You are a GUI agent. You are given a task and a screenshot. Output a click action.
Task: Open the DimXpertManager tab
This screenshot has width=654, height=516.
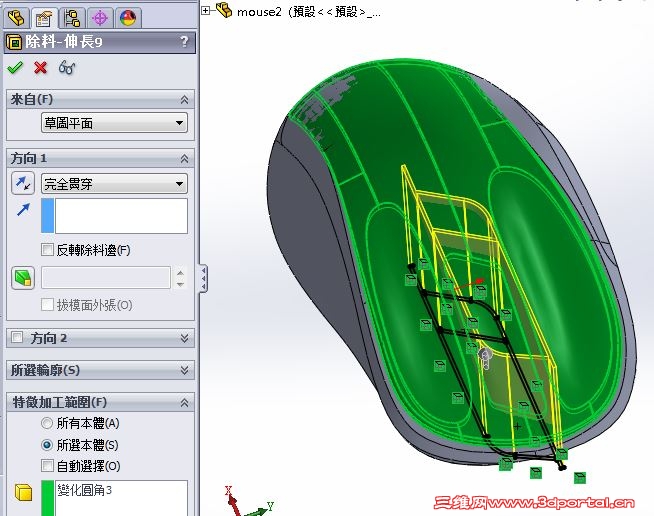(100, 18)
